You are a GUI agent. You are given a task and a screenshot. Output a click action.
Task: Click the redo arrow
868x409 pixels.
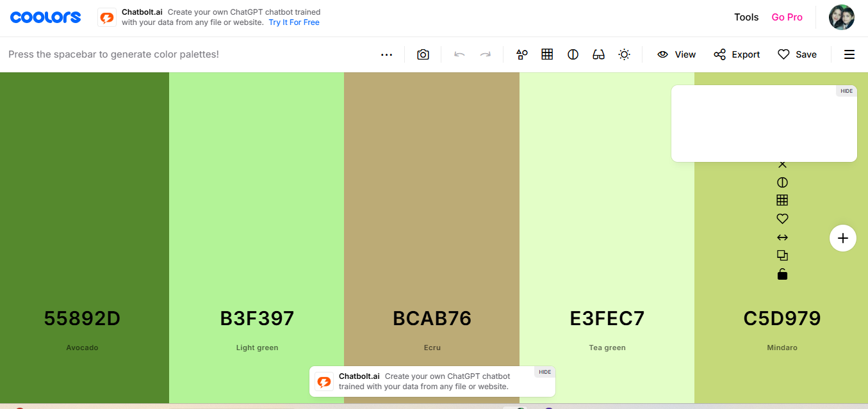pyautogui.click(x=486, y=54)
